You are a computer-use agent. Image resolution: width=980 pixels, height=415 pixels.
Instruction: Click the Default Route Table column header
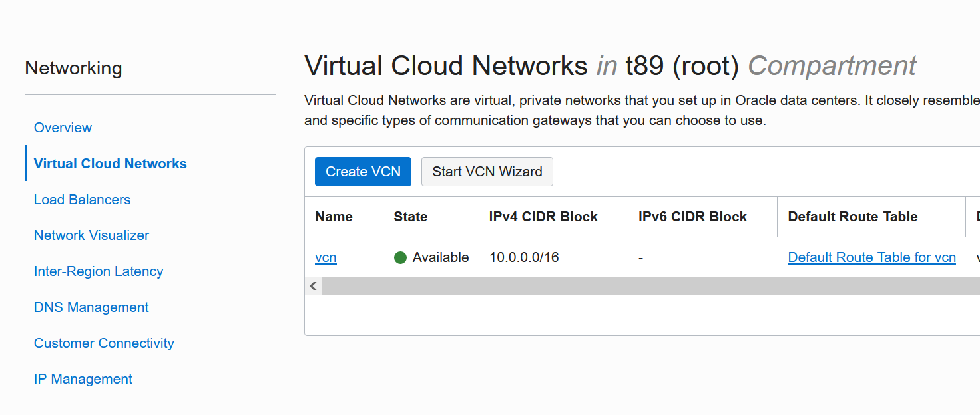pos(852,217)
